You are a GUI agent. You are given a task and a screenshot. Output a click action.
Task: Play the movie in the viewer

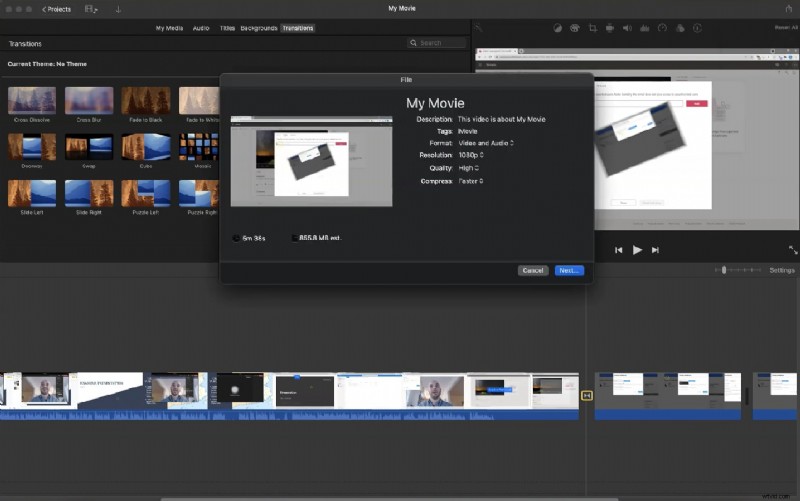tap(637, 250)
